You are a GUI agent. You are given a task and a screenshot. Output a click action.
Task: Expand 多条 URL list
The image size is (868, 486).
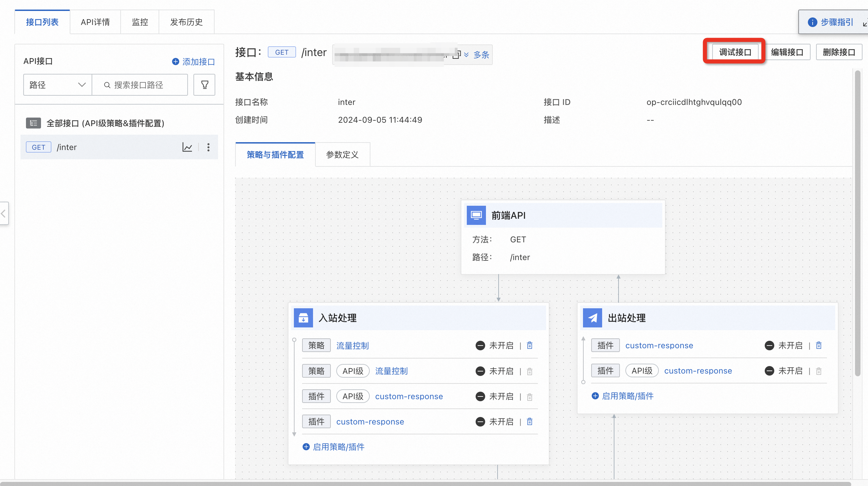pos(477,55)
